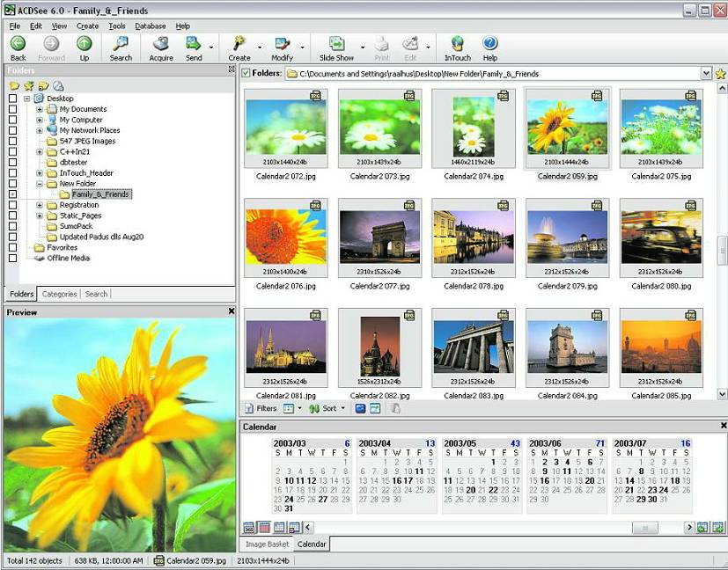Start a Slide Show from toolbar
Viewport: 728px width, 570px height.
336,44
